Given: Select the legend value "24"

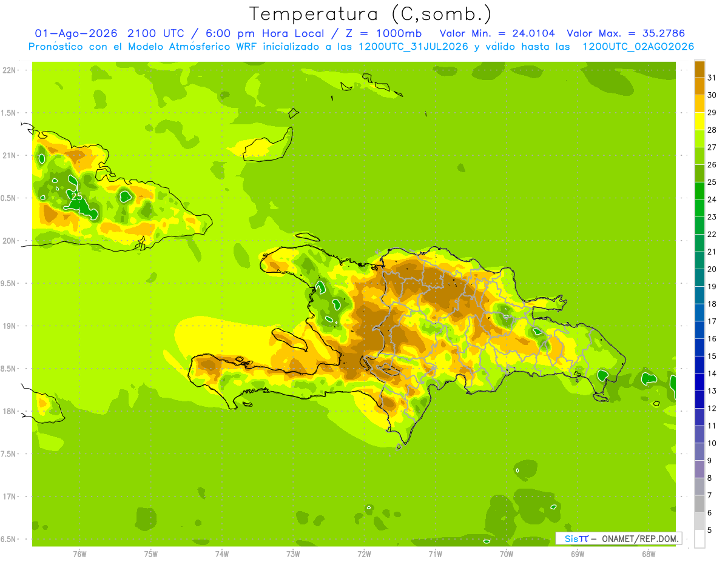Looking at the screenshot, I should coord(712,199).
